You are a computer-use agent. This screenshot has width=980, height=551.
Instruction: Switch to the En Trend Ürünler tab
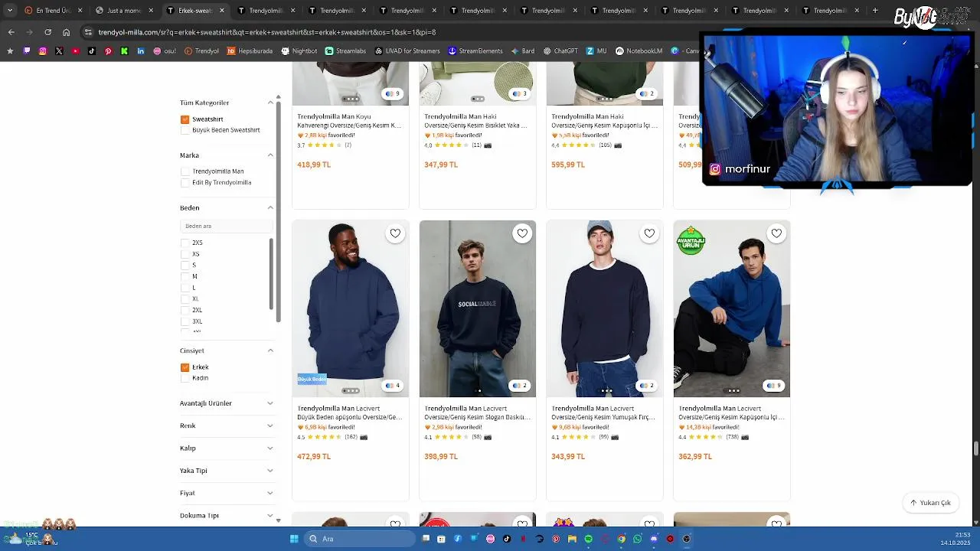[52, 11]
